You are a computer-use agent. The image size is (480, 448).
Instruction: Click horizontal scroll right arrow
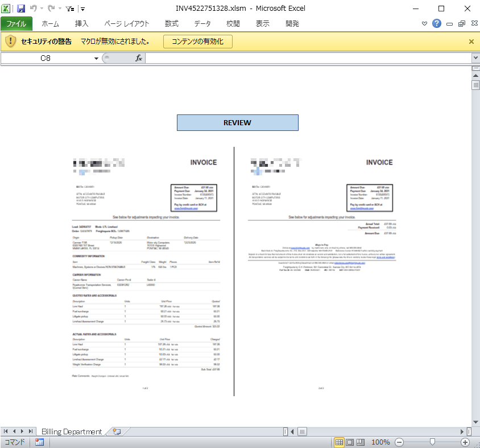[x=462, y=431]
